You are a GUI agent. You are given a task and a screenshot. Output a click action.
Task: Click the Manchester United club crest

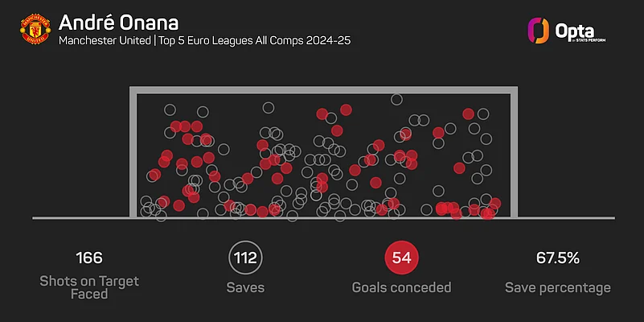point(32,28)
